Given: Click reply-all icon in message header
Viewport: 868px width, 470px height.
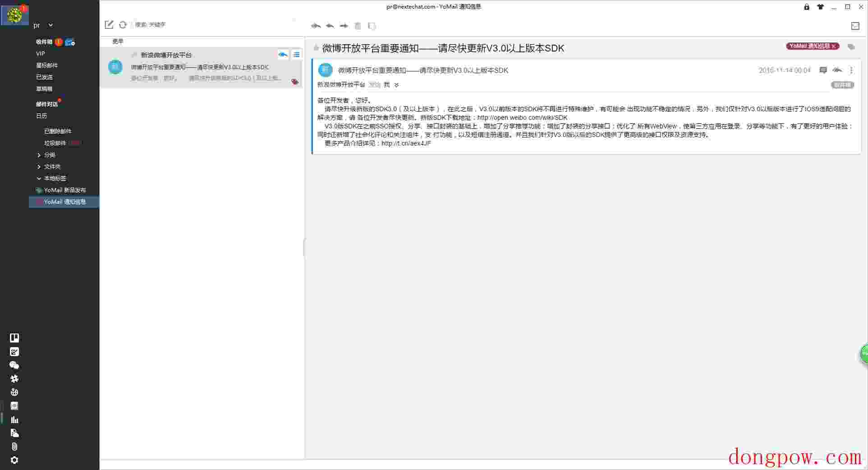Looking at the screenshot, I should pyautogui.click(x=837, y=70).
